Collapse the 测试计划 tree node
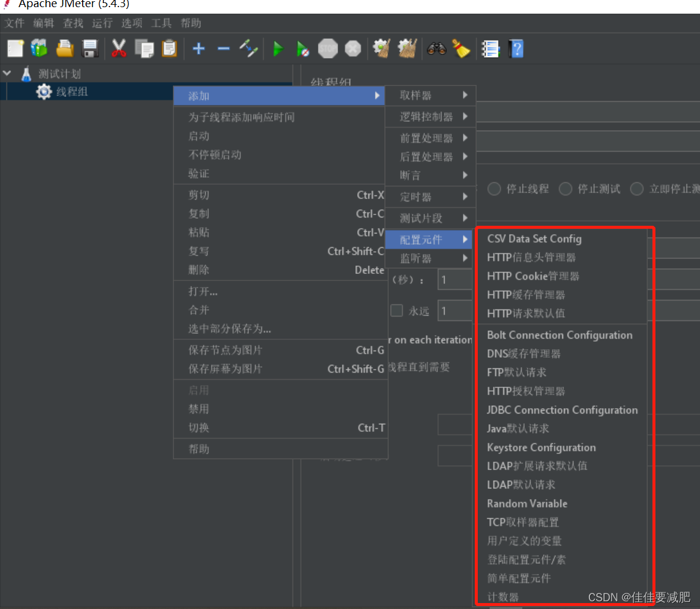The height and width of the screenshot is (609, 700). coord(7,72)
